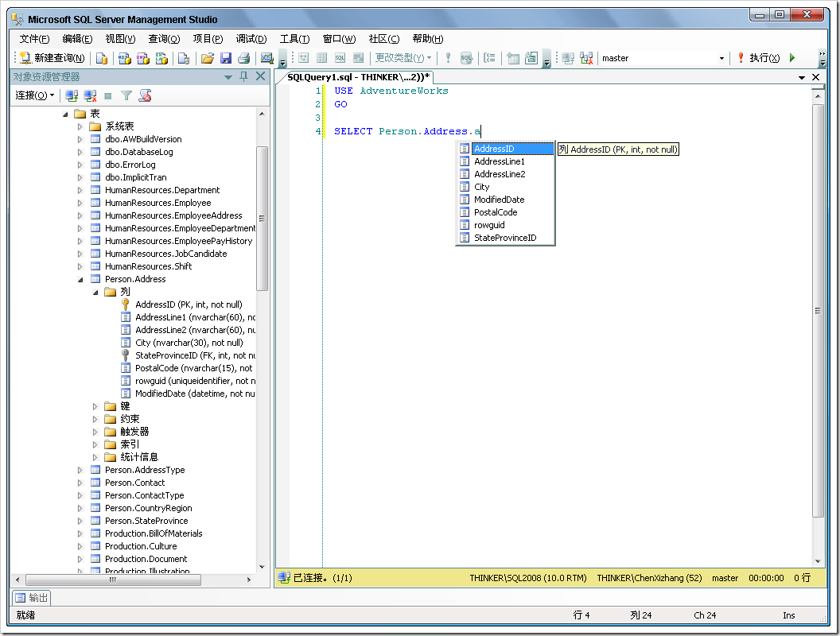
Task: Open the File (文件) menu
Action: tap(34, 38)
